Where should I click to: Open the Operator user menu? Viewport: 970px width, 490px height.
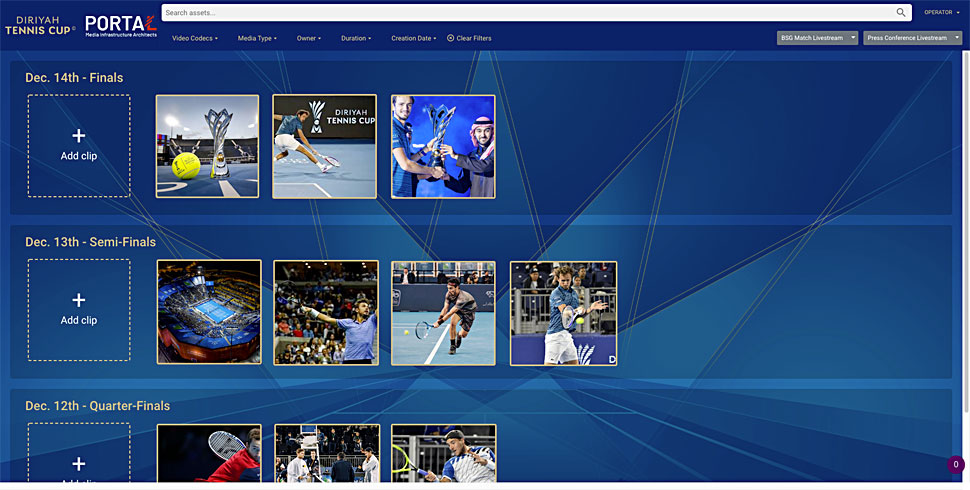click(x=941, y=13)
